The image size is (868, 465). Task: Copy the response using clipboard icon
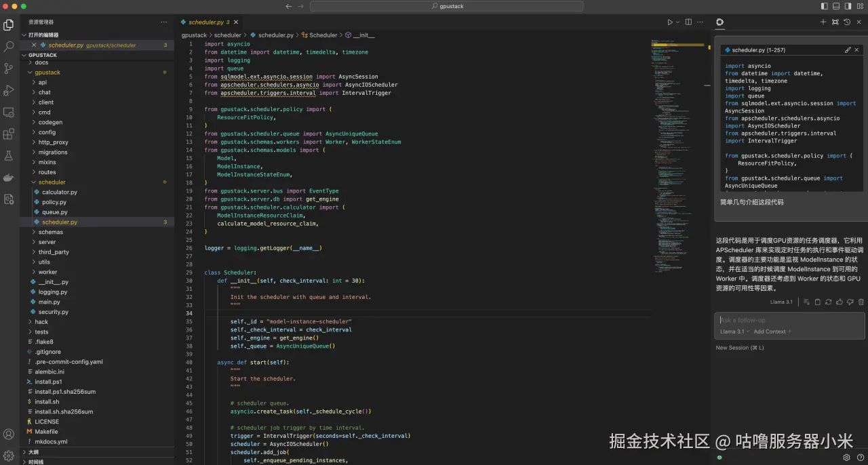click(x=818, y=302)
